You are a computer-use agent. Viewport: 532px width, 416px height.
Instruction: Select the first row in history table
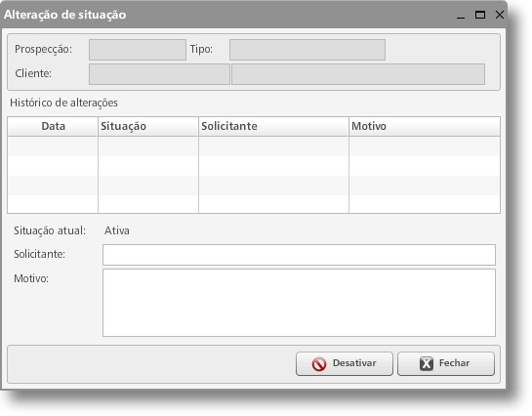pyautogui.click(x=254, y=146)
